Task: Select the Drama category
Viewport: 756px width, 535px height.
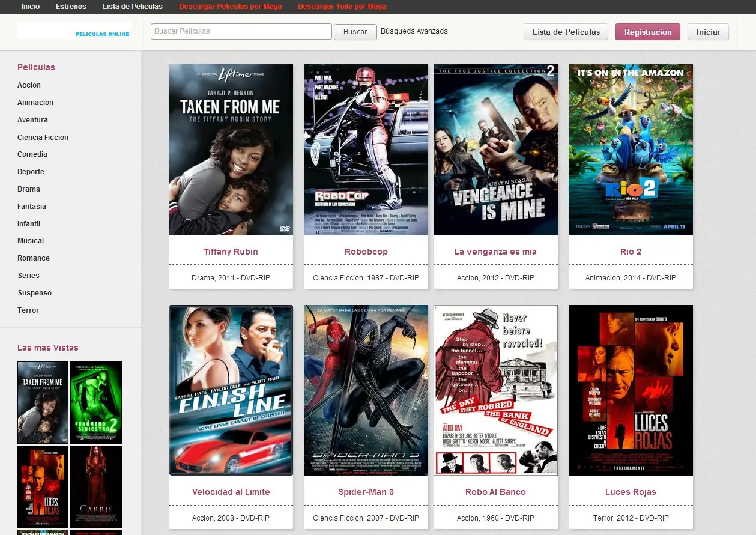Action: (x=29, y=189)
